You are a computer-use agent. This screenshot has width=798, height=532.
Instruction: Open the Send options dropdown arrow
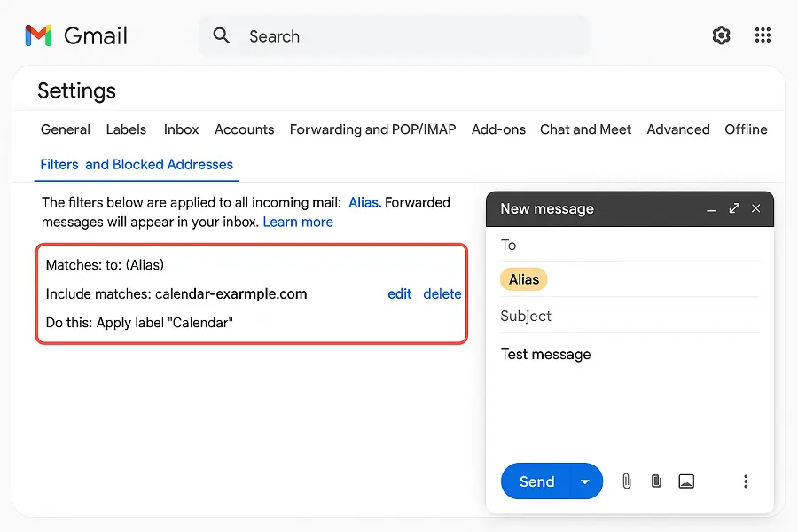(584, 481)
